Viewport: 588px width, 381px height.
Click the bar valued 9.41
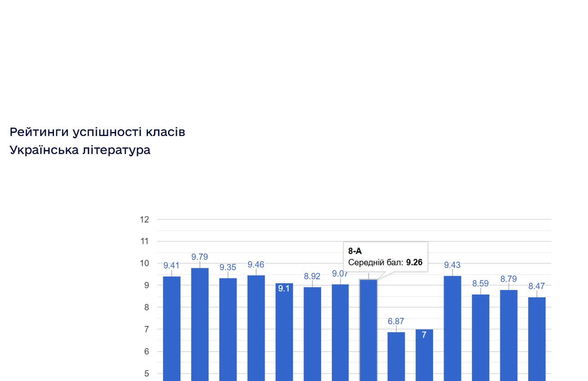point(172,328)
